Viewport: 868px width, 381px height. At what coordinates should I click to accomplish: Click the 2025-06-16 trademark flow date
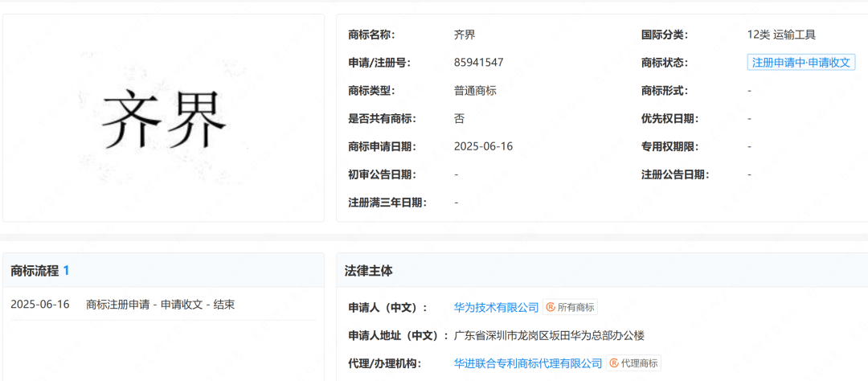click(40, 305)
